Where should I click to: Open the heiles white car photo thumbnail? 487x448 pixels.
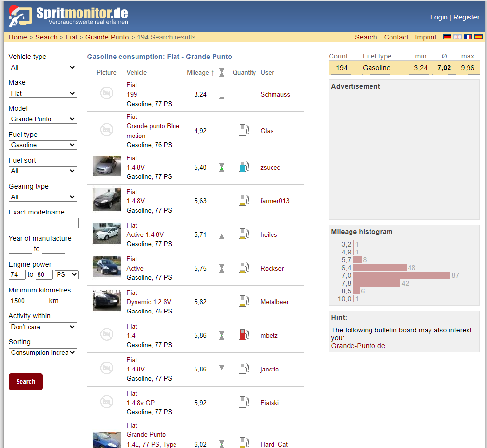click(x=107, y=234)
